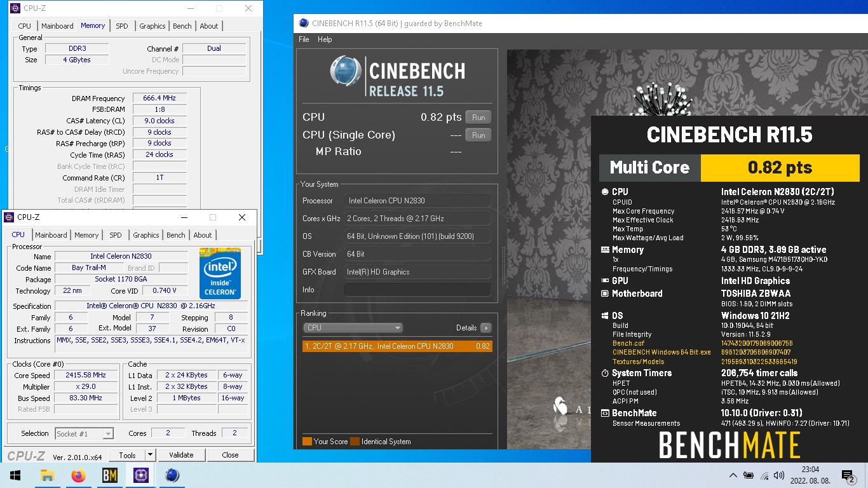
Task: Click the Intel Inside Celeron logo
Action: coord(220,273)
